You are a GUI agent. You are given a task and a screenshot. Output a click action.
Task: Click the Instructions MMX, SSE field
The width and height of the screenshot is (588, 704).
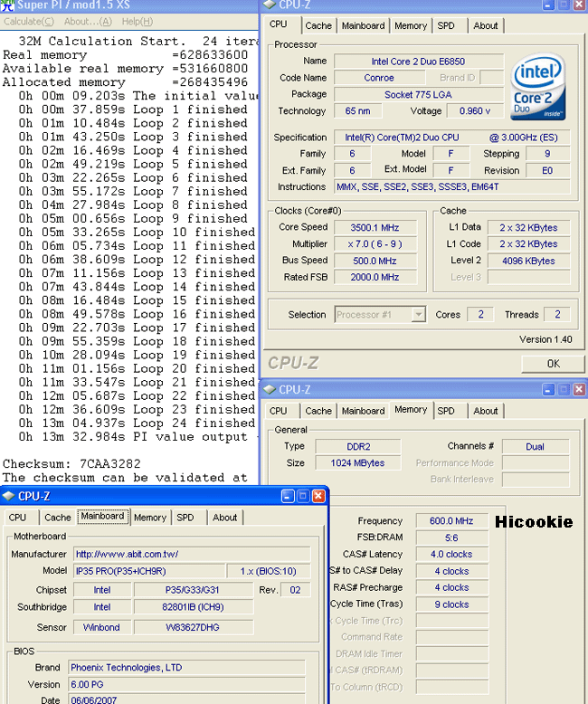[x=452, y=186]
